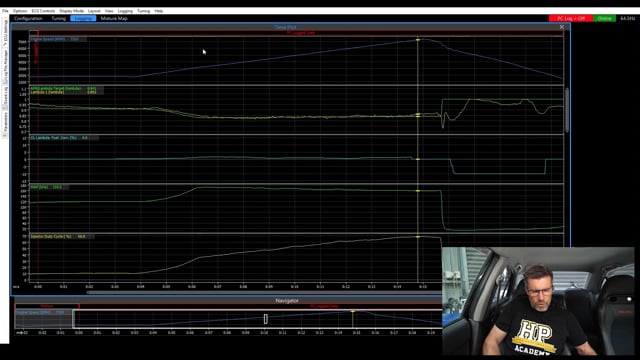Open the File menu

[x=5, y=11]
